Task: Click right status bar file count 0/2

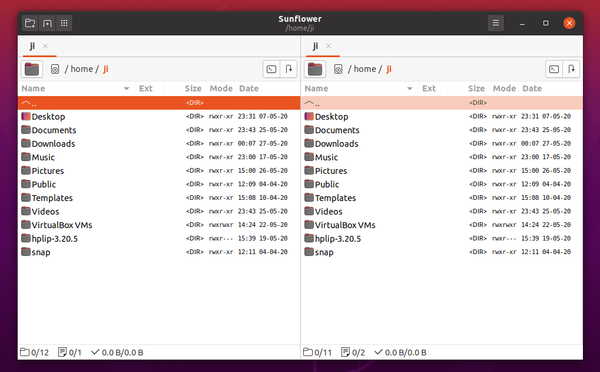Action: click(353, 352)
